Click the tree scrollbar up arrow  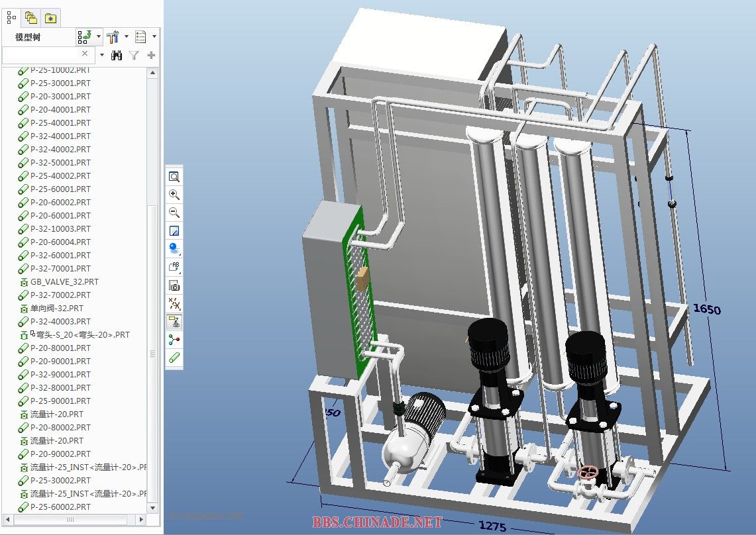[x=153, y=73]
